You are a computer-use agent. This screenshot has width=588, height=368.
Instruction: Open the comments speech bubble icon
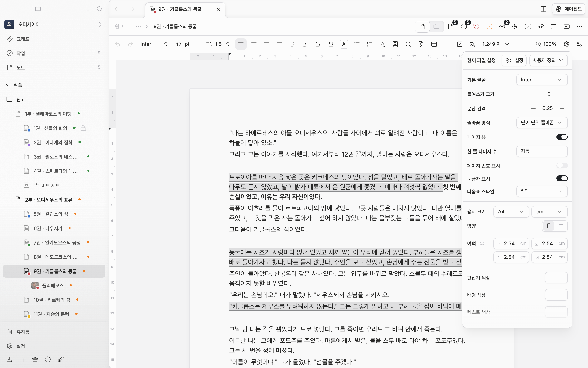553,27
